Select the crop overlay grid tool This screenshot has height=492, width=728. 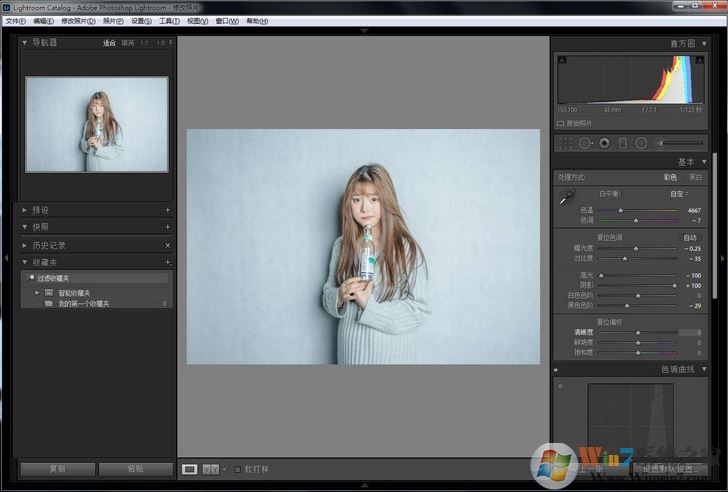coord(566,143)
